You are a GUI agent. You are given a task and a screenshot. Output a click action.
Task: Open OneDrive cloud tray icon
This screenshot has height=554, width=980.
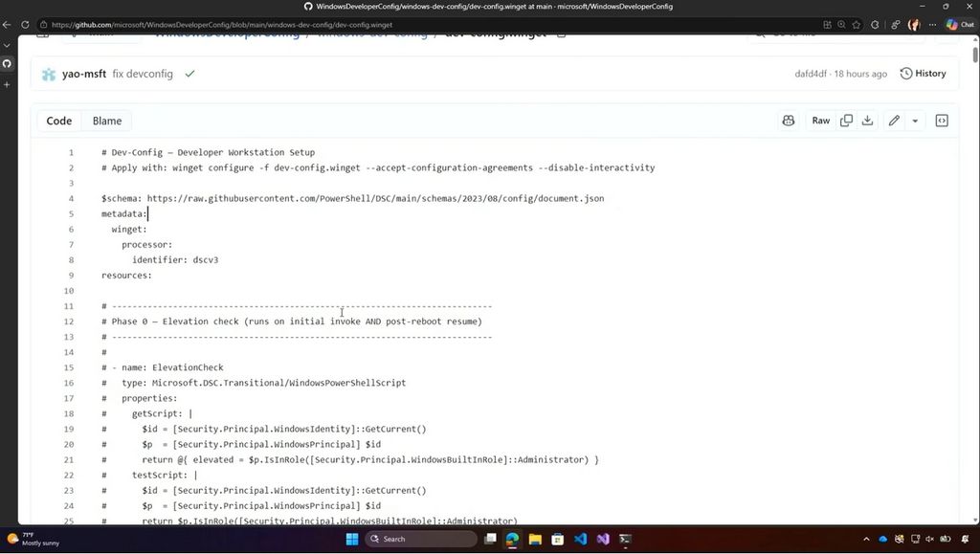(883, 539)
